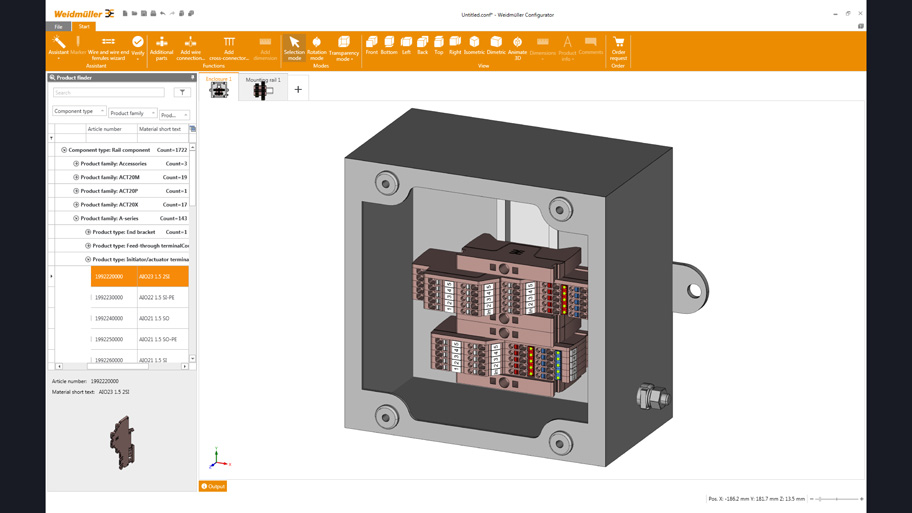Add a new tab with plus button
Viewport: 912px width, 513px height.
(298, 90)
